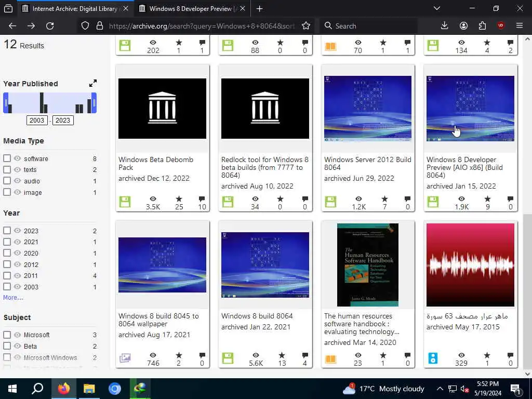Check the texts media type filter
This screenshot has width=532, height=399.
[7, 169]
